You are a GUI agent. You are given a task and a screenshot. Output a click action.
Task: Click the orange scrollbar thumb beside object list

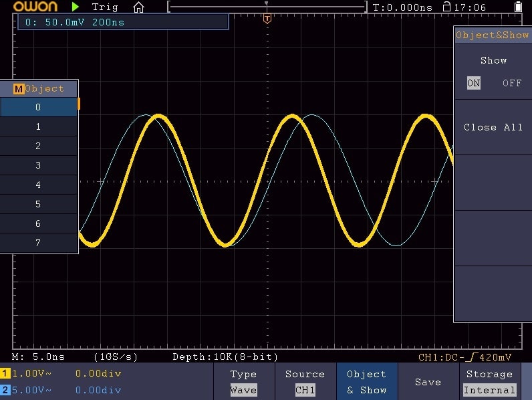point(79,104)
